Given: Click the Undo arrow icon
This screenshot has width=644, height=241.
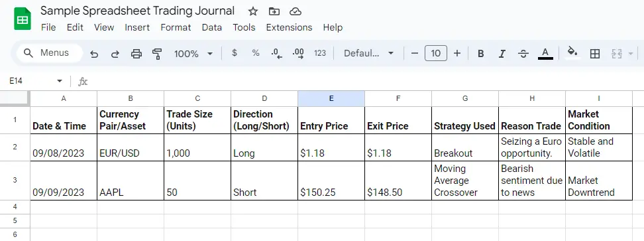Looking at the screenshot, I should point(94,54).
